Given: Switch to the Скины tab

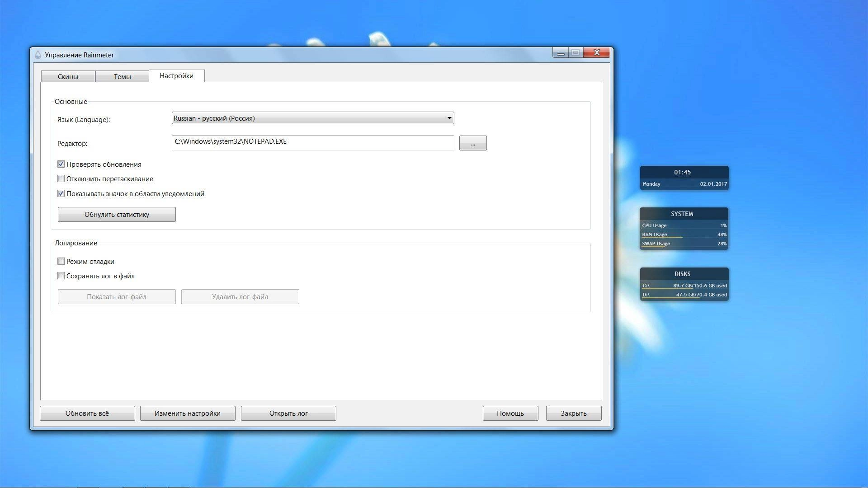Looking at the screenshot, I should 68,76.
